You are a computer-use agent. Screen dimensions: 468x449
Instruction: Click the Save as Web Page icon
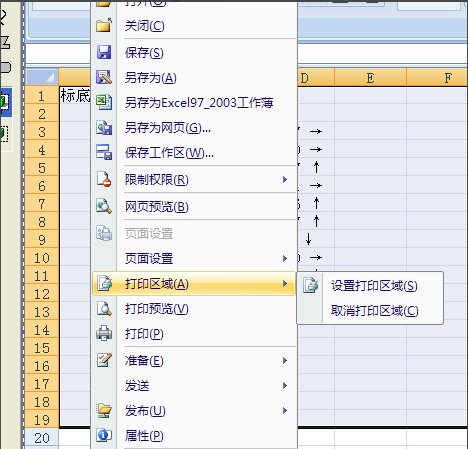(104, 128)
